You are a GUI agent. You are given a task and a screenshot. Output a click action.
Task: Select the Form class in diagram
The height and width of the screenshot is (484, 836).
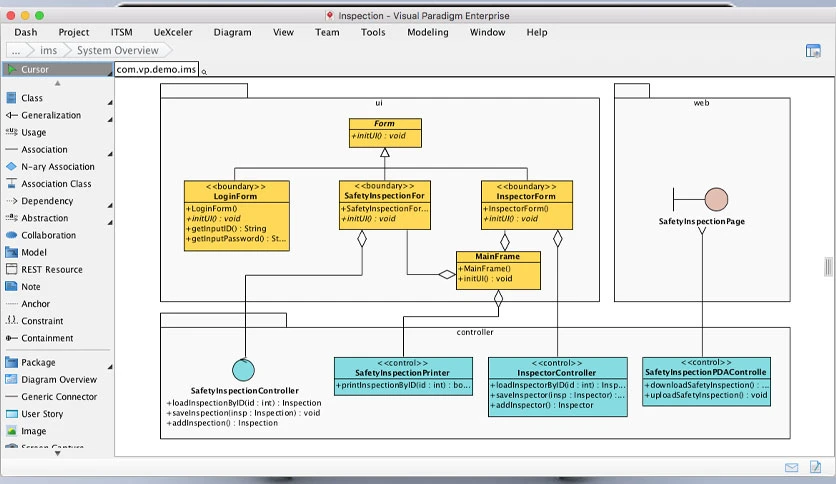click(x=385, y=133)
